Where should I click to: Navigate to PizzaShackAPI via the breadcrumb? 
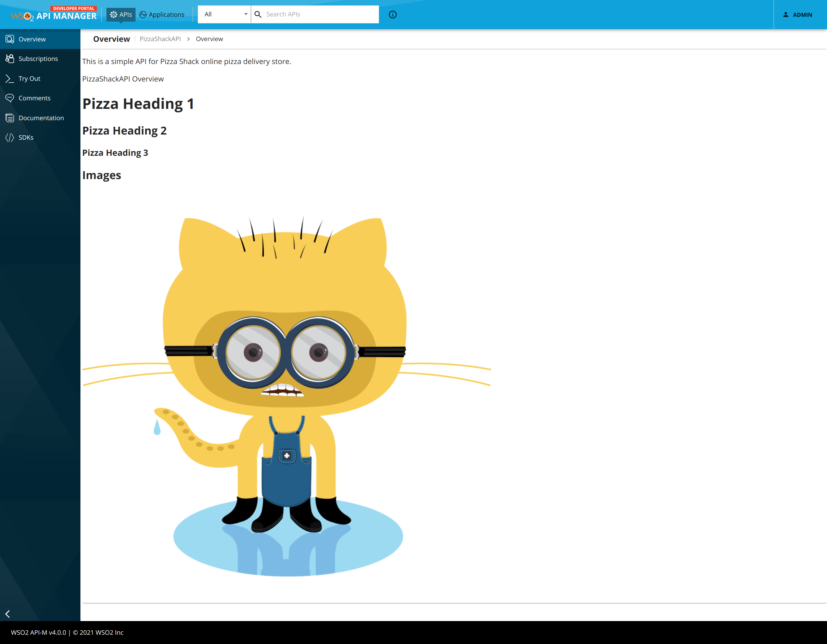pyautogui.click(x=160, y=39)
